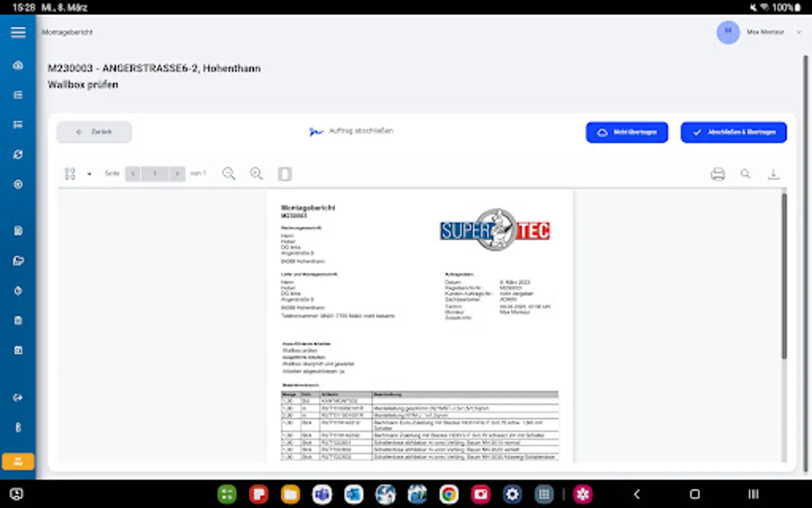The height and width of the screenshot is (508, 812).
Task: Click the SuperTec logo in the document
Action: pos(495,230)
